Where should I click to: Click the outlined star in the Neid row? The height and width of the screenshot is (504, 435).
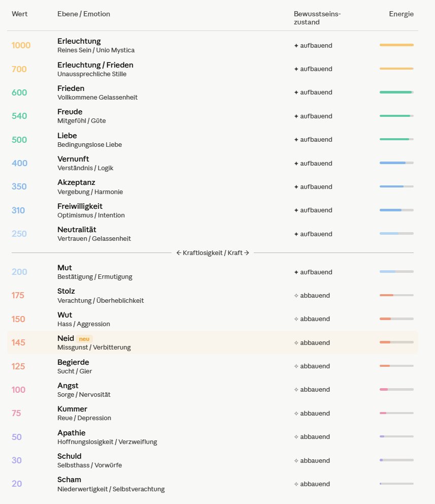(x=296, y=343)
